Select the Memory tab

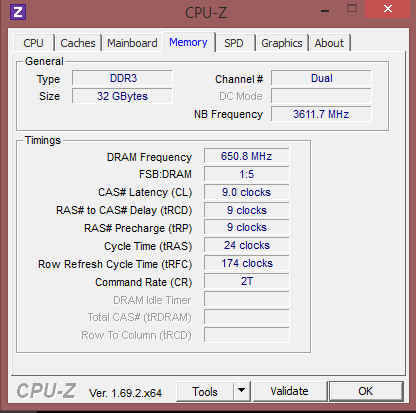tap(188, 42)
